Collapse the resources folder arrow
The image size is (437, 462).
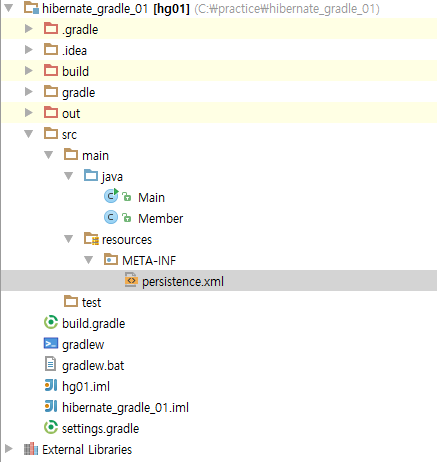[x=69, y=239]
